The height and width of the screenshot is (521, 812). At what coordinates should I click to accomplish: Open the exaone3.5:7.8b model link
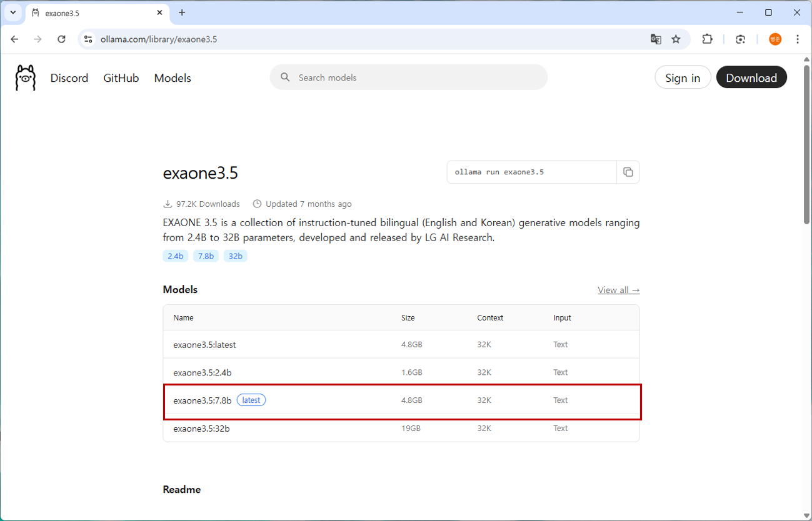tap(203, 400)
